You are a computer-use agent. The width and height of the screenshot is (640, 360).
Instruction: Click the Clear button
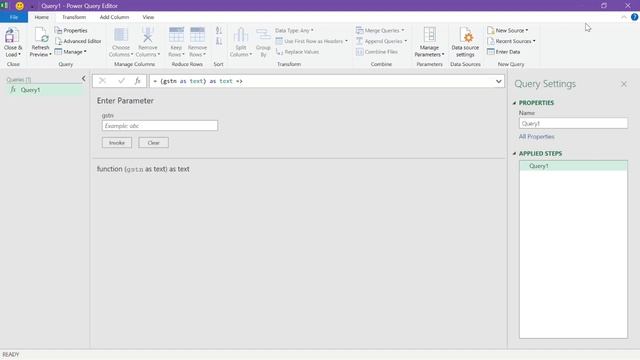(153, 143)
